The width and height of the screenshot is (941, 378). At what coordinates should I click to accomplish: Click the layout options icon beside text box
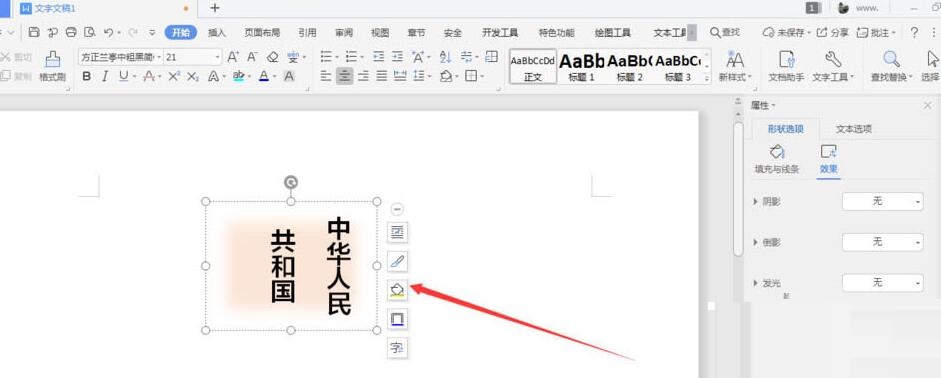point(397,232)
